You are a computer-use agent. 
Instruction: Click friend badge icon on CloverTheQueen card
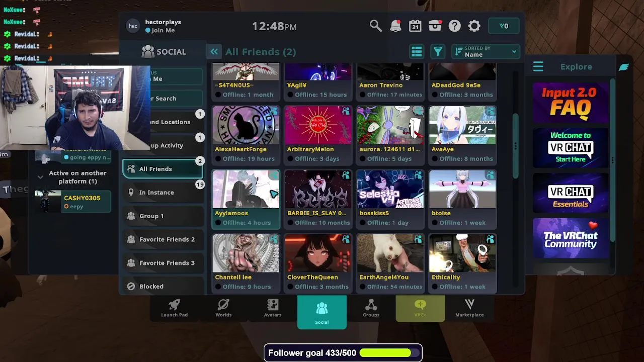(346, 239)
